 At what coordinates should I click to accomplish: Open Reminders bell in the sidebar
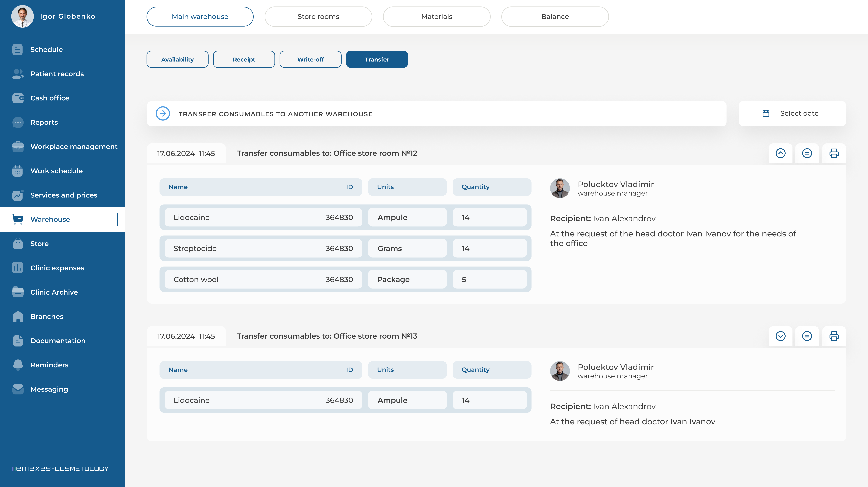[x=18, y=365]
